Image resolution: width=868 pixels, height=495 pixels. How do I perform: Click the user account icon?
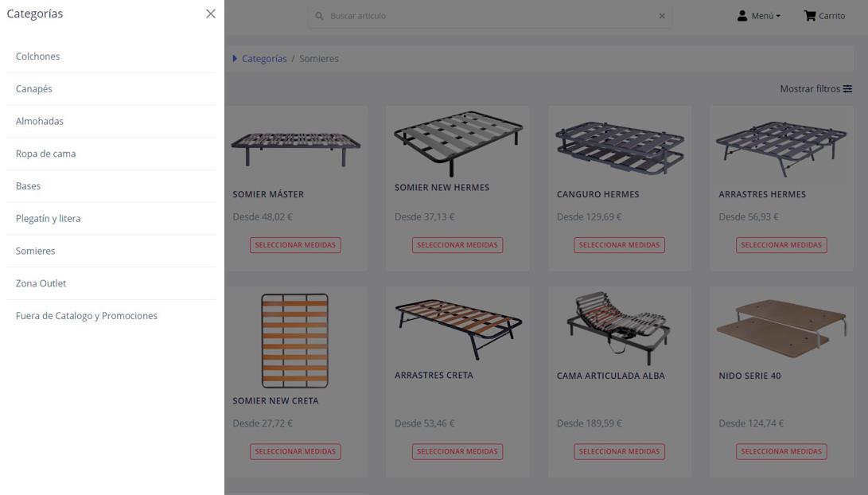point(742,16)
